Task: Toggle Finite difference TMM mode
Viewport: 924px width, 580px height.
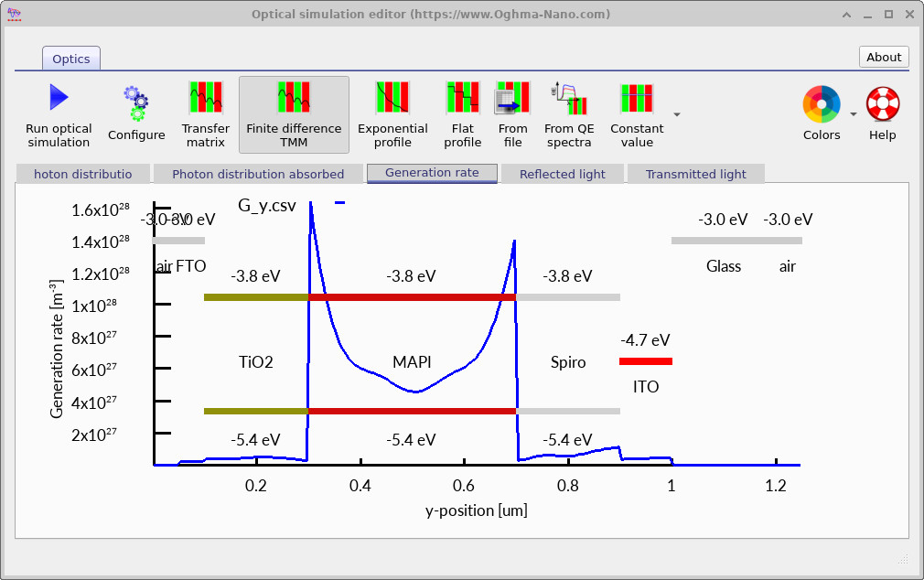Action: 294,115
